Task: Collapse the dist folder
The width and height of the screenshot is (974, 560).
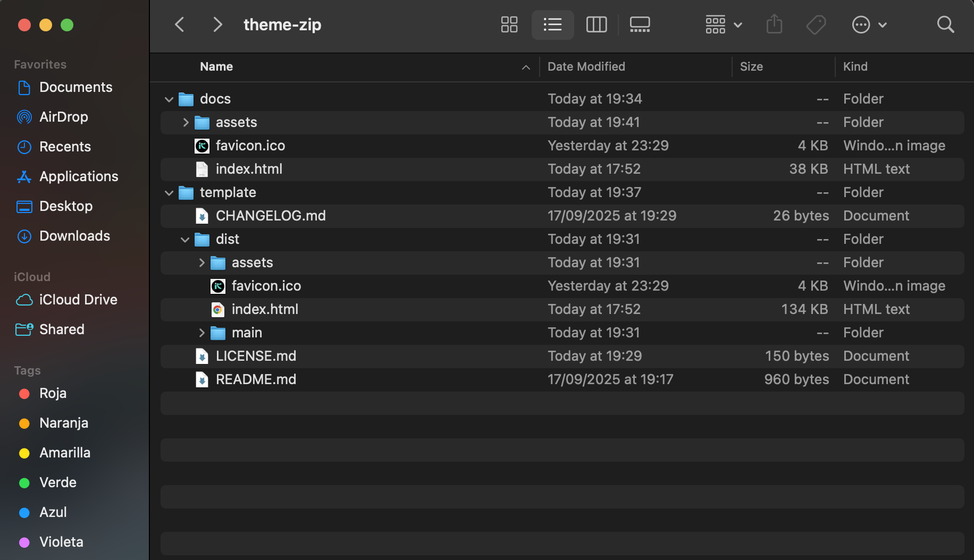Action: click(x=185, y=240)
